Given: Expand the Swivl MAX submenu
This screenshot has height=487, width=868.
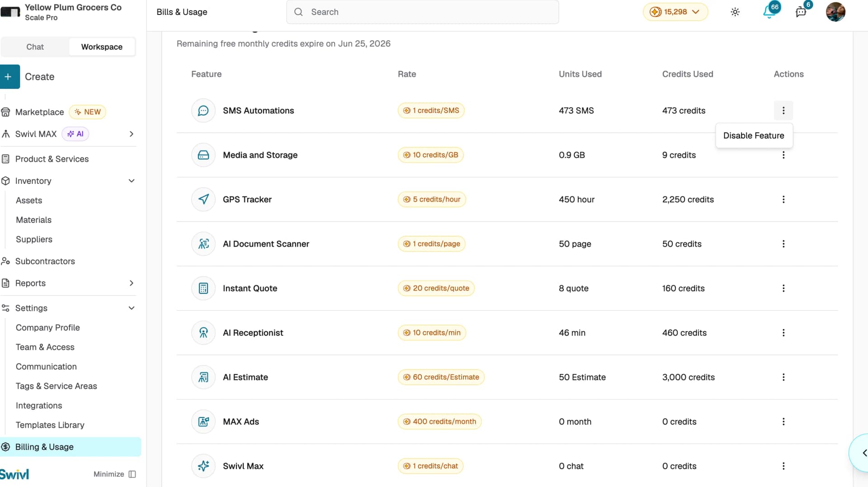Looking at the screenshot, I should 132,134.
